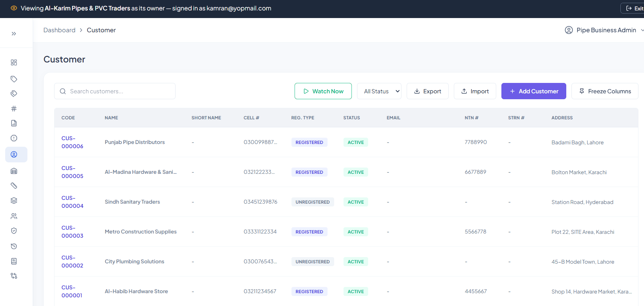Click the NTN # column header

pos(472,118)
